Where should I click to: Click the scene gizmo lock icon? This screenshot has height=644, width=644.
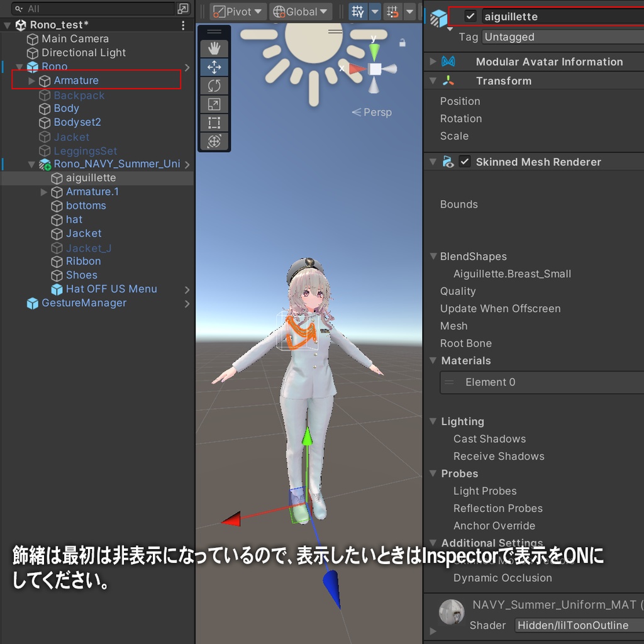point(402,42)
